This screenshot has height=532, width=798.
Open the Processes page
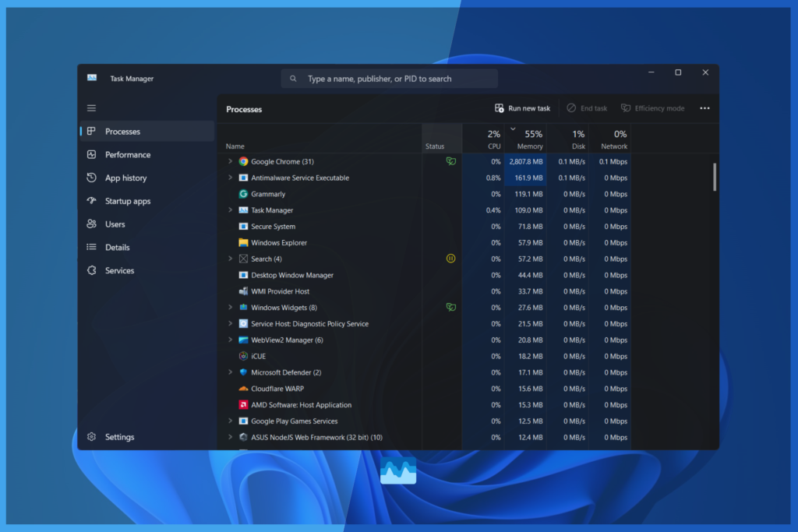pos(147,131)
